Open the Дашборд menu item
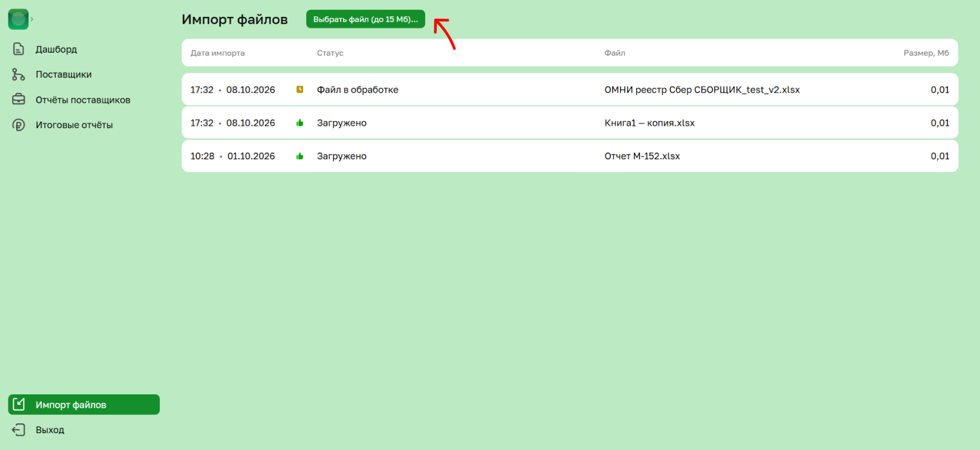 [x=56, y=49]
